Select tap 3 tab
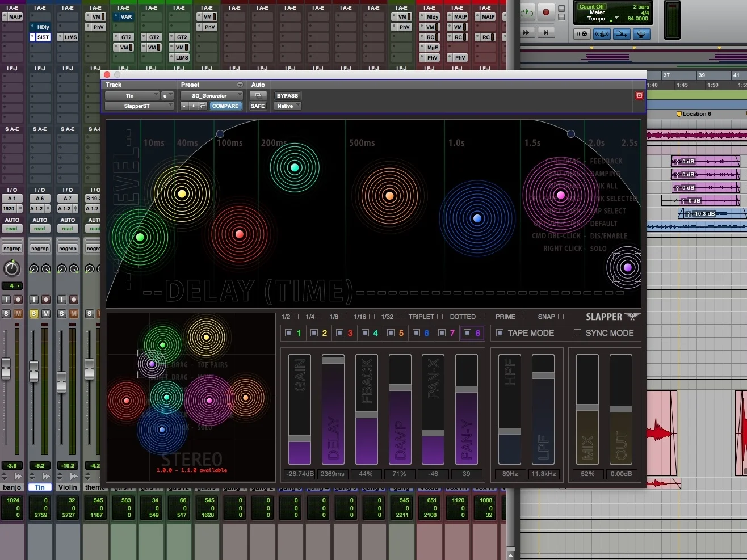747x560 pixels. point(345,333)
